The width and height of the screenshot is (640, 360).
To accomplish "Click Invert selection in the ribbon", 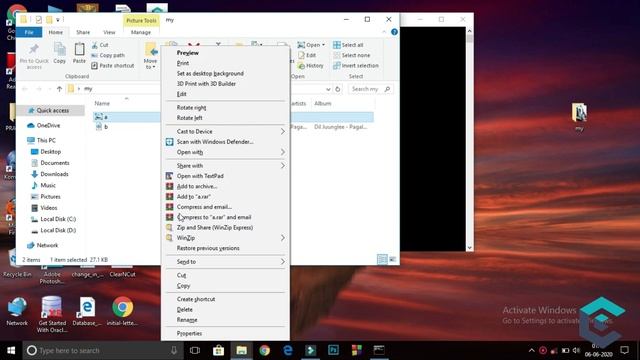I will point(356,65).
